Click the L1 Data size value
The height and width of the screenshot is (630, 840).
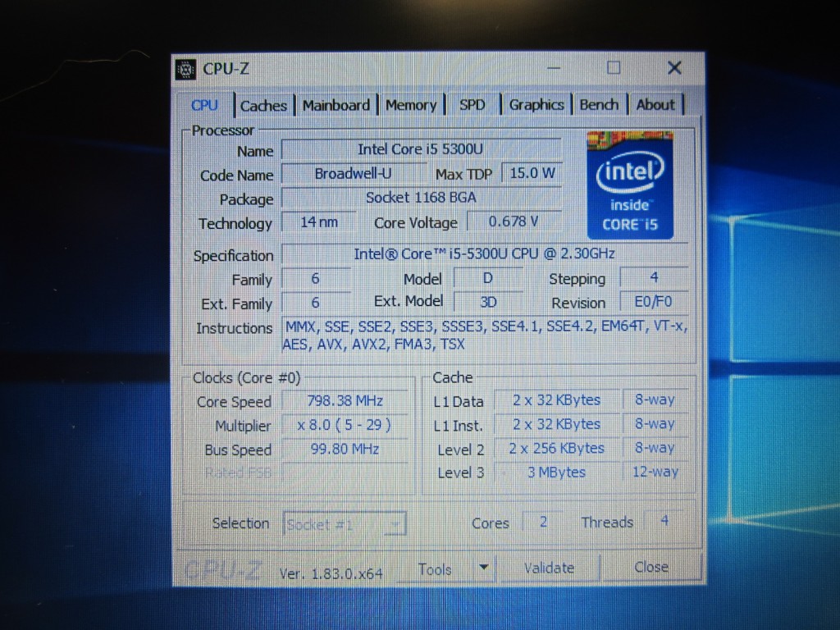click(557, 400)
